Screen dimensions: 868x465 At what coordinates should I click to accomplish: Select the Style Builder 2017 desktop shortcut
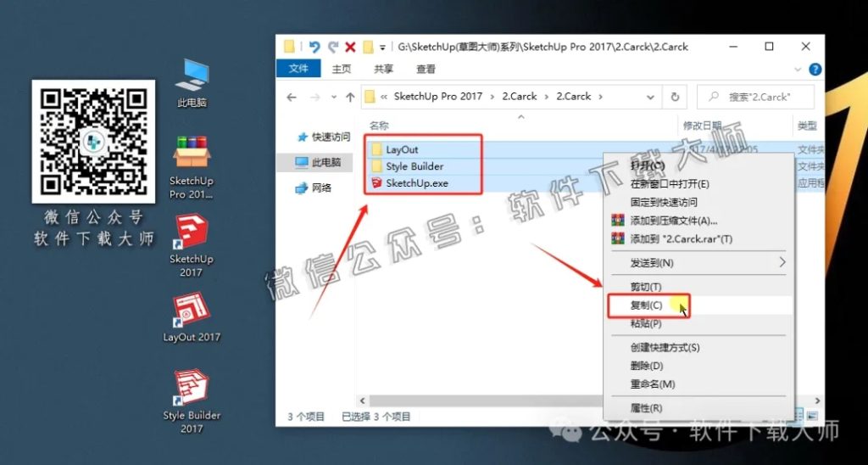point(192,402)
